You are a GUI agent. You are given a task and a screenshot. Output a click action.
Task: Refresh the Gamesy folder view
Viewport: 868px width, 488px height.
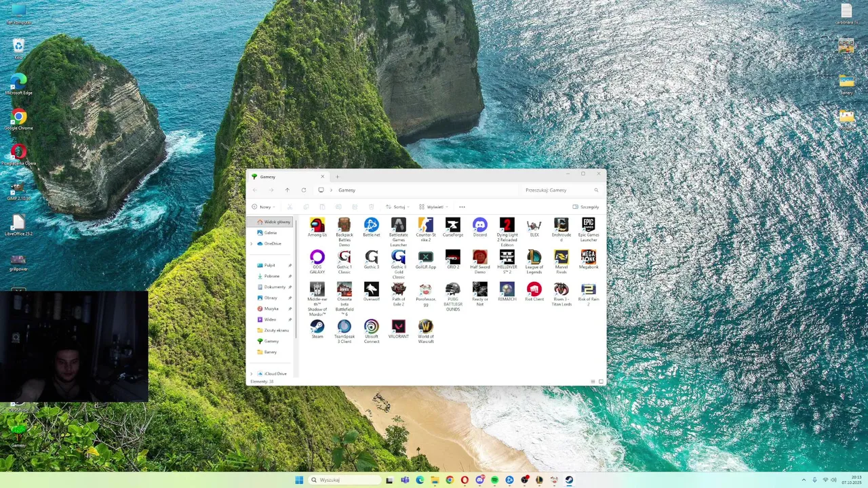pyautogui.click(x=304, y=190)
